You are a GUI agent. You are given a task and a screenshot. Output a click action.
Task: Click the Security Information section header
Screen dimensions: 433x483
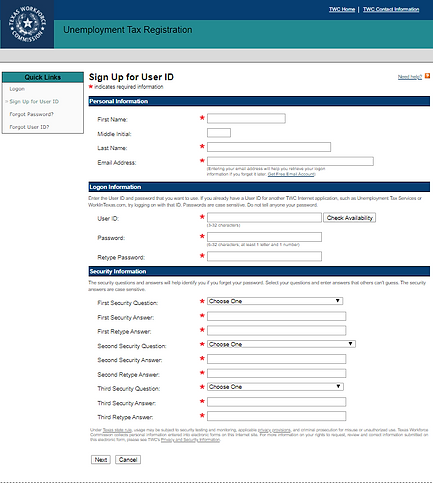tap(259, 271)
